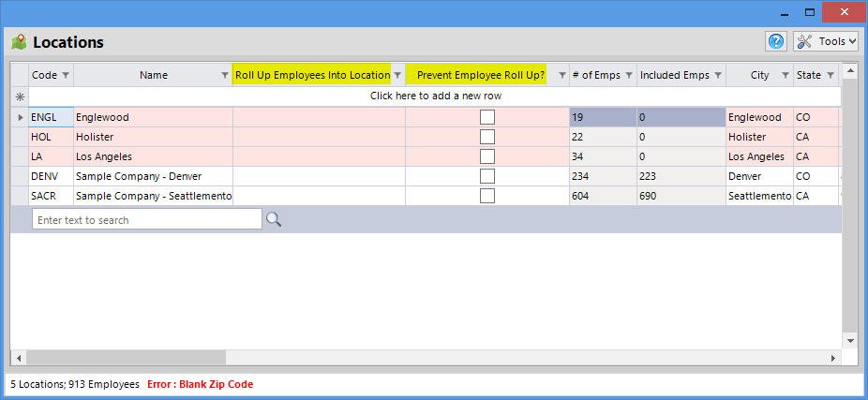This screenshot has height=400, width=868.
Task: Select the 223 included emps cell
Action: [x=681, y=176]
